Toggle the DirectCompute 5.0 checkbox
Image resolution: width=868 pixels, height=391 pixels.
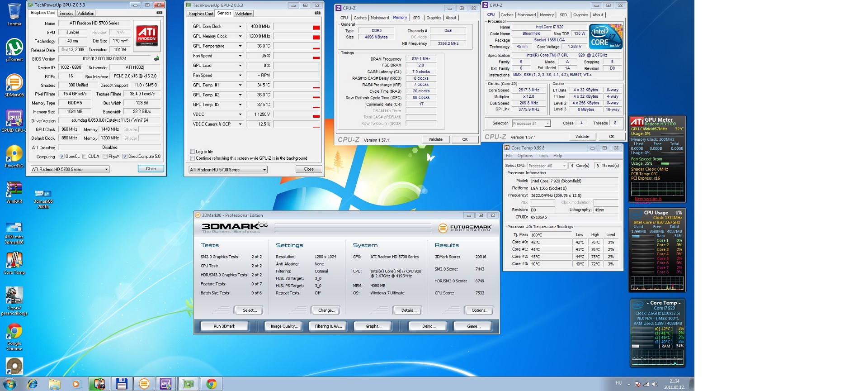click(125, 157)
